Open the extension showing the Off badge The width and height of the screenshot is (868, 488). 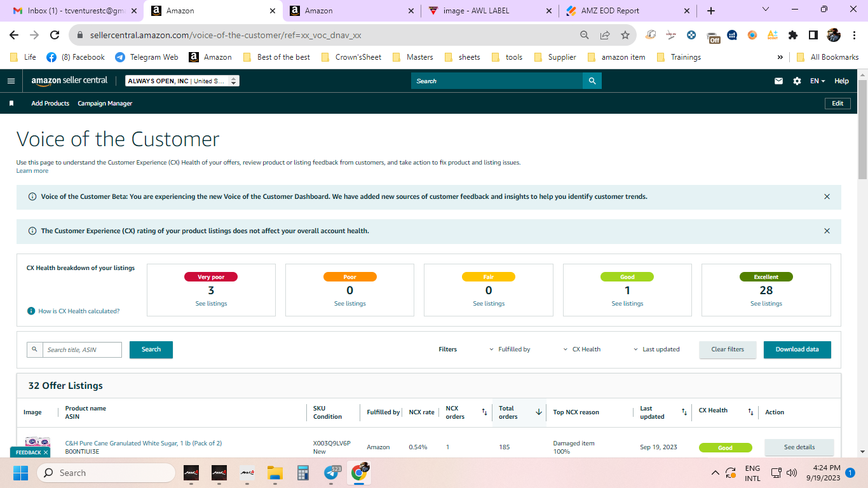point(713,36)
